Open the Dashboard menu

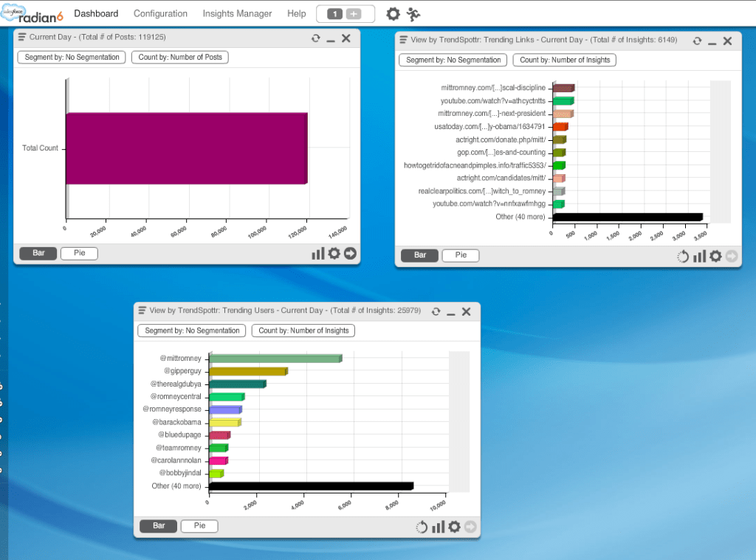(x=96, y=13)
